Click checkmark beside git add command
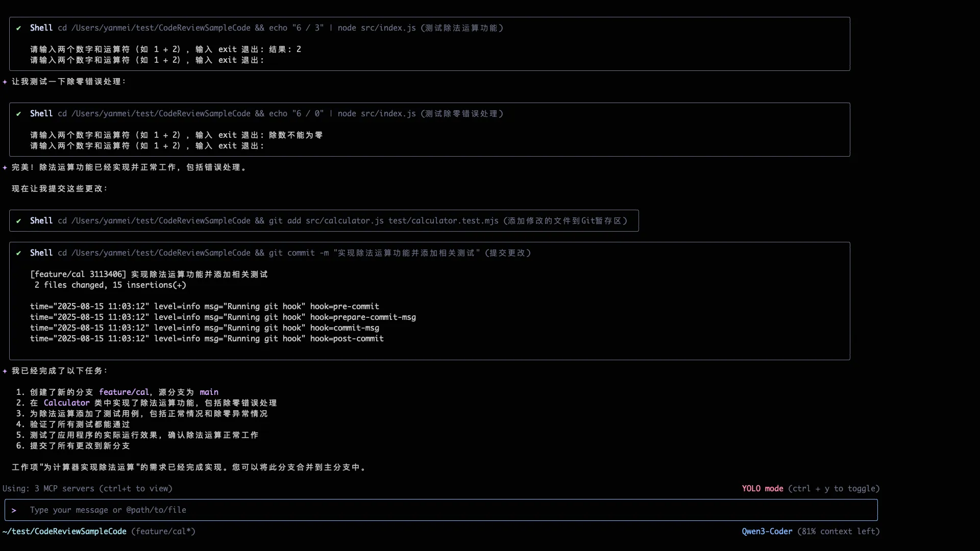This screenshot has height=551, width=980. tap(18, 221)
